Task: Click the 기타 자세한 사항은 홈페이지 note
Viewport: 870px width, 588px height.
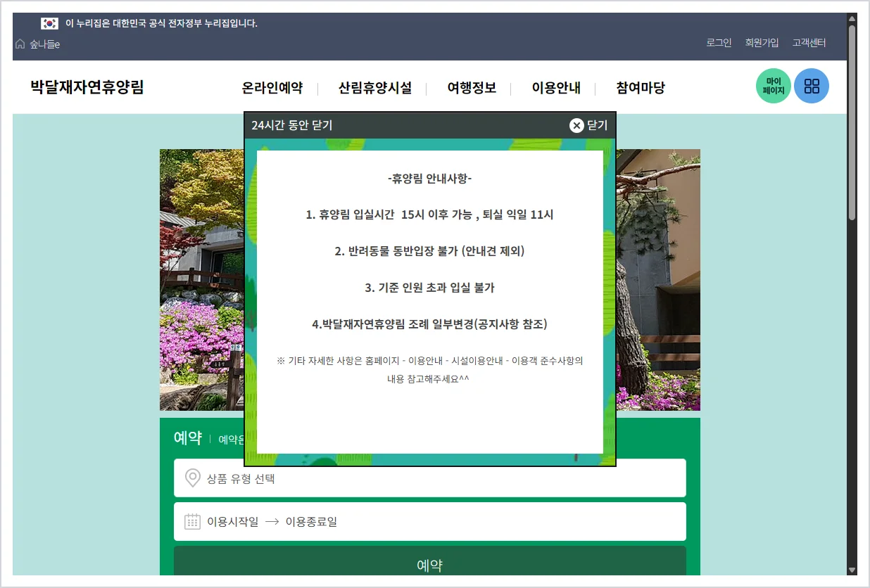Action: (430, 361)
